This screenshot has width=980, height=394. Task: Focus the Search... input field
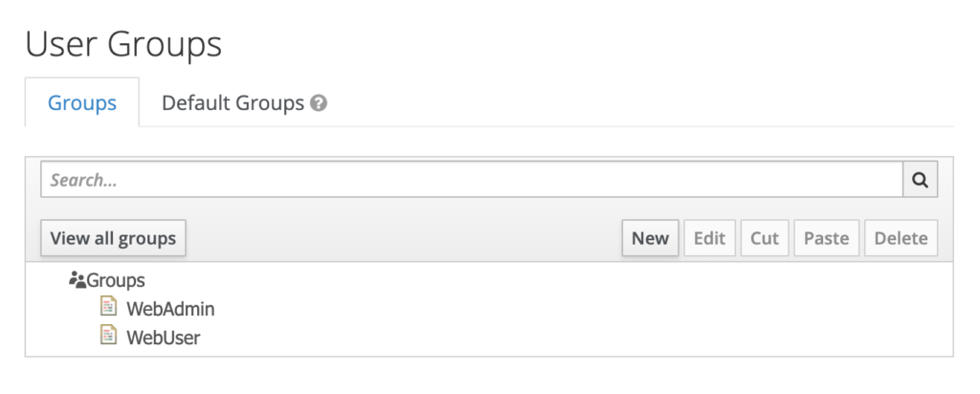(472, 180)
